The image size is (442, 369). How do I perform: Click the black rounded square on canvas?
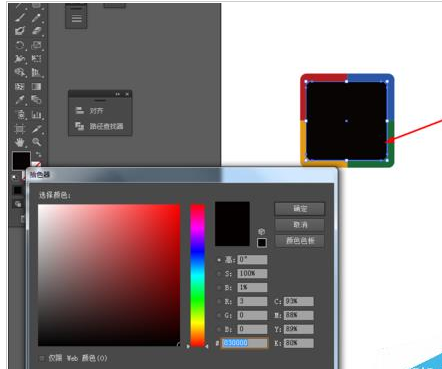click(346, 121)
